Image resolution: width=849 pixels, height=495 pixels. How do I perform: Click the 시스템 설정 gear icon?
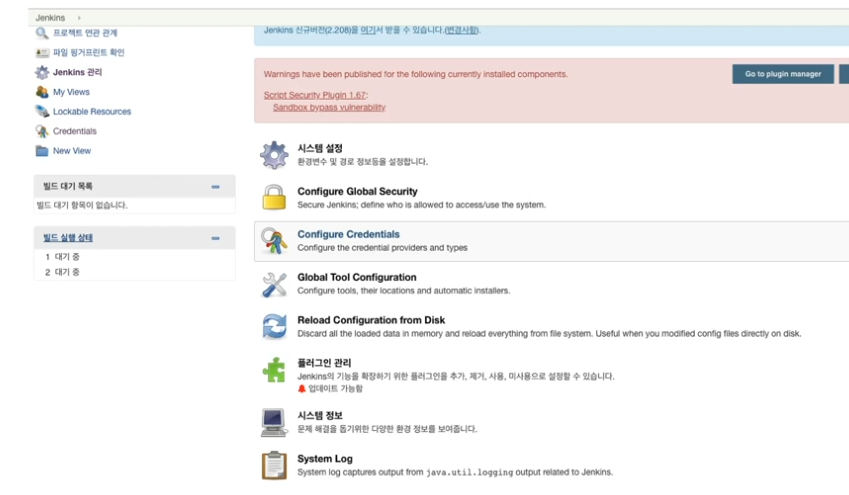[x=274, y=155]
